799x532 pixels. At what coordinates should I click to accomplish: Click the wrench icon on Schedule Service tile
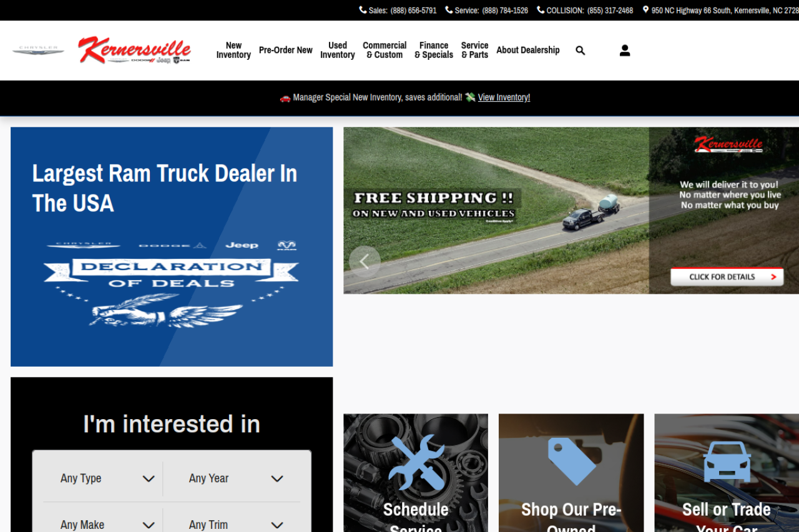(416, 463)
